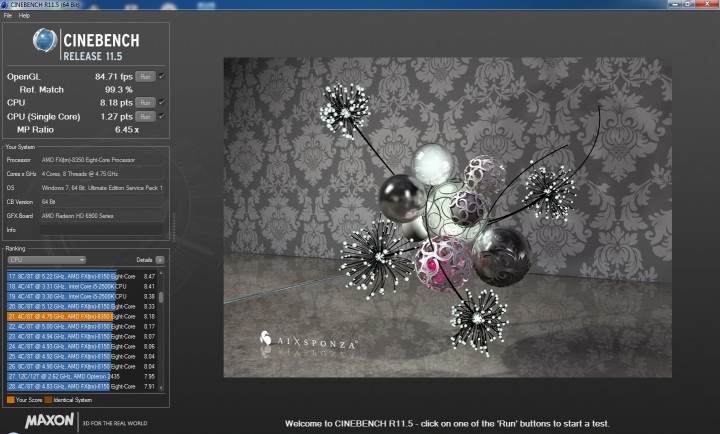The image size is (720, 434).
Task: Click the MAXON logo
Action: click(x=49, y=421)
